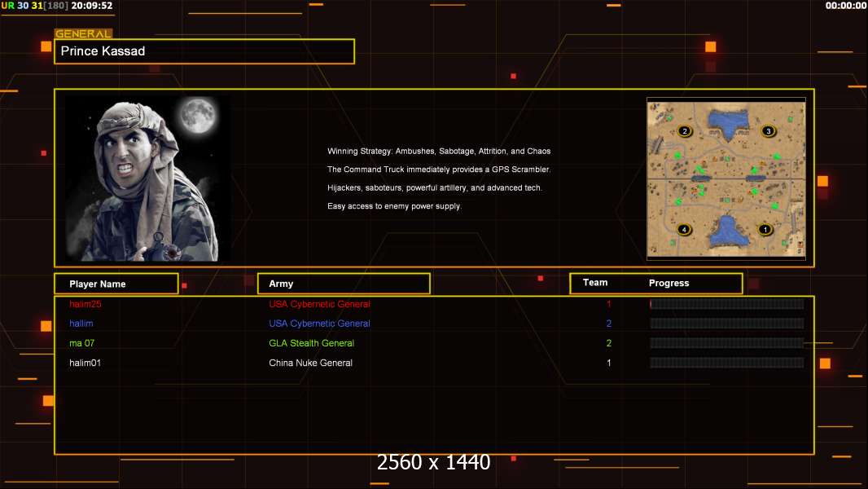
Task: Select start position 3 on the minimap
Action: click(767, 131)
